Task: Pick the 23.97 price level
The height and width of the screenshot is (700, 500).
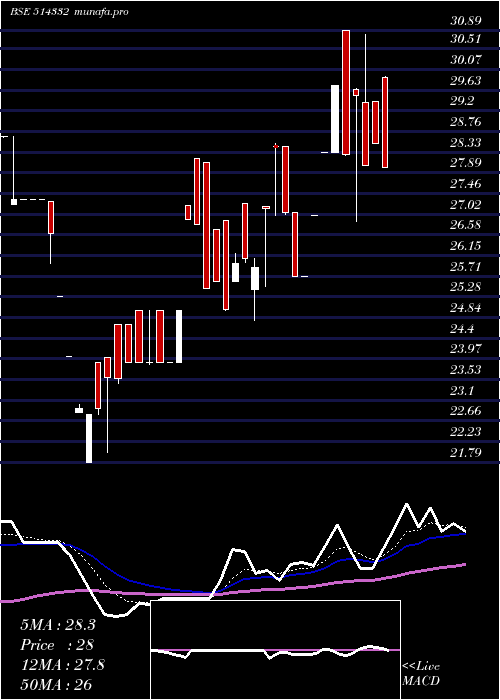Action: [x=466, y=349]
